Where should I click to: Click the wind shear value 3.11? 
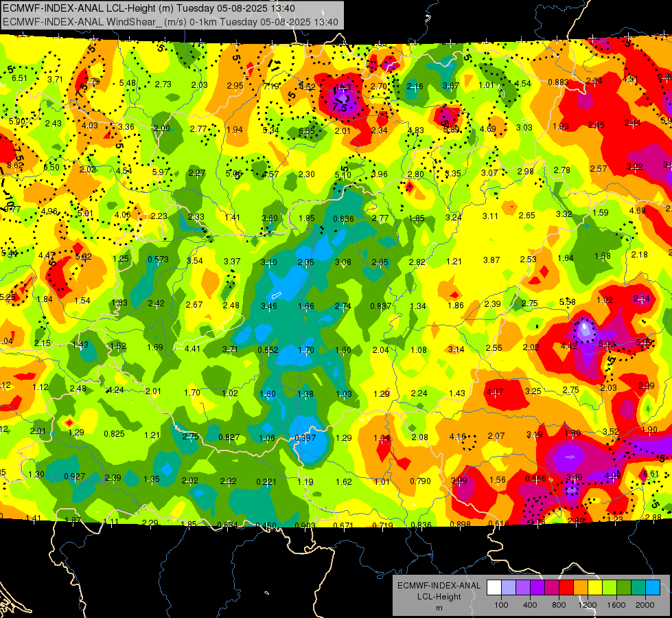[x=490, y=216]
